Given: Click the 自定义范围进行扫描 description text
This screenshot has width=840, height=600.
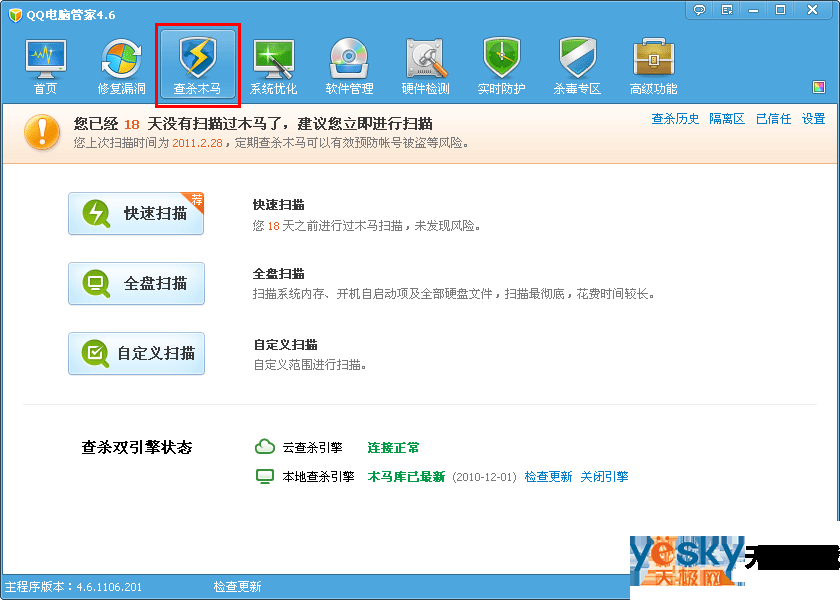Looking at the screenshot, I should pos(310,365).
